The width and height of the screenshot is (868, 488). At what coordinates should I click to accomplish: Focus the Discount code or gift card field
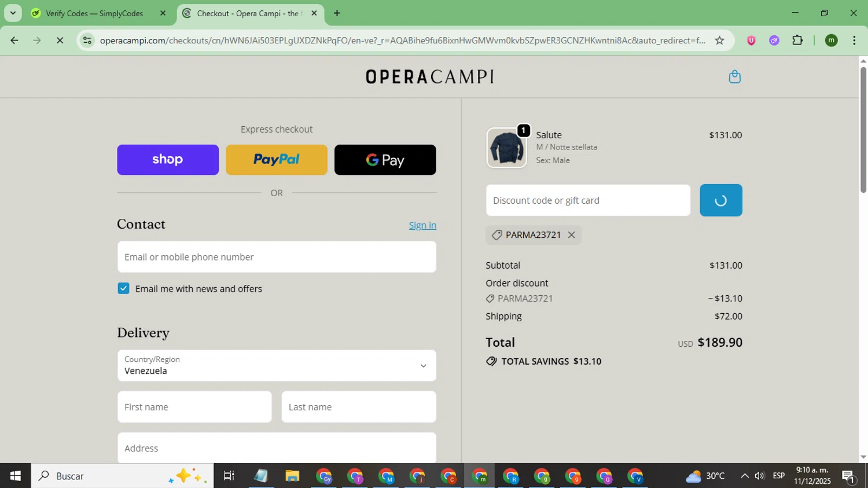[588, 200]
